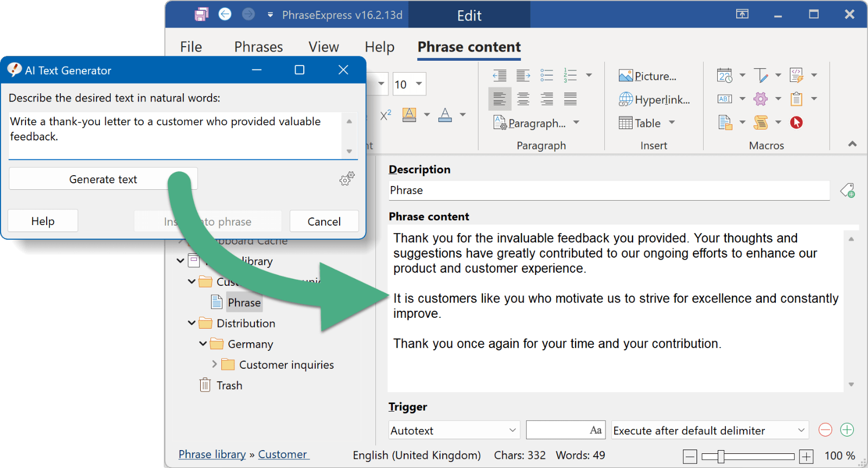Align paragraph text left
The height and width of the screenshot is (468, 868).
pos(500,99)
